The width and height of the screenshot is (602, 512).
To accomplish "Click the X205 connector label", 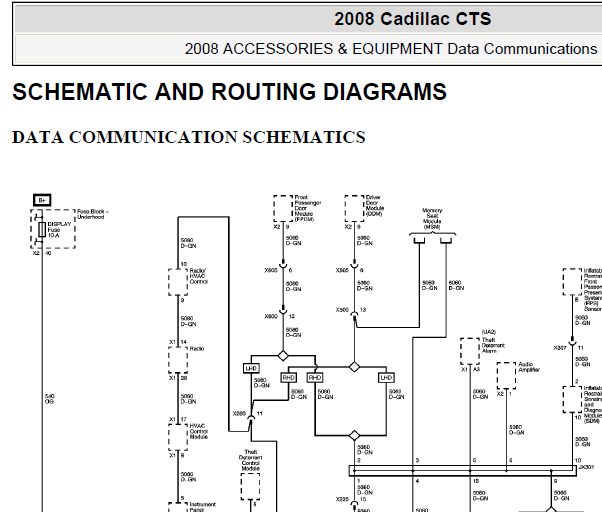I will 342,500.
